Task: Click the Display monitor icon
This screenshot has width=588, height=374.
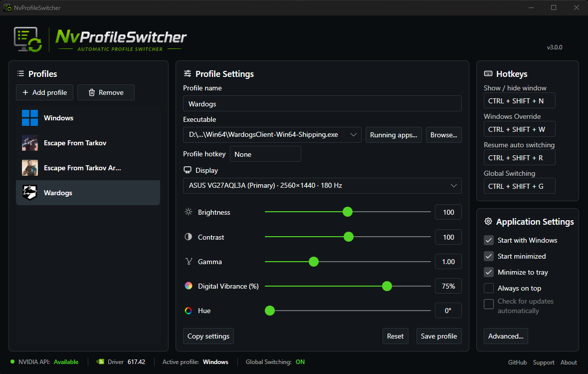Action: click(x=188, y=170)
